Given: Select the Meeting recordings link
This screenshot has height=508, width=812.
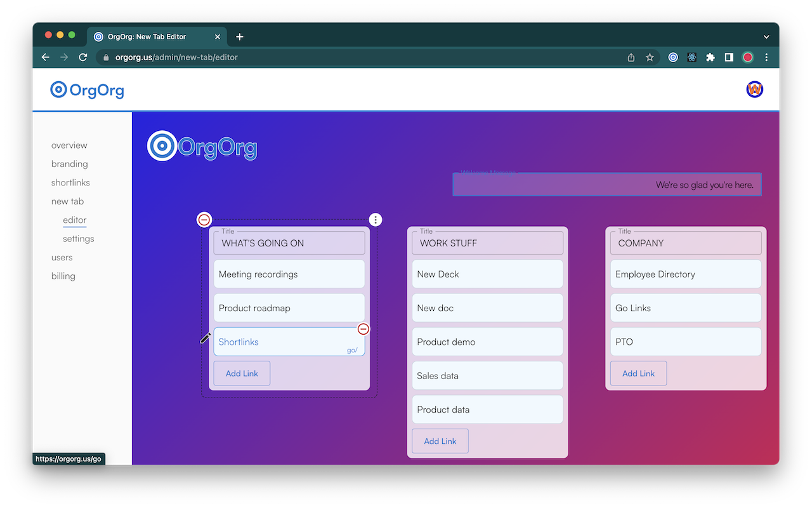Looking at the screenshot, I should (289, 274).
